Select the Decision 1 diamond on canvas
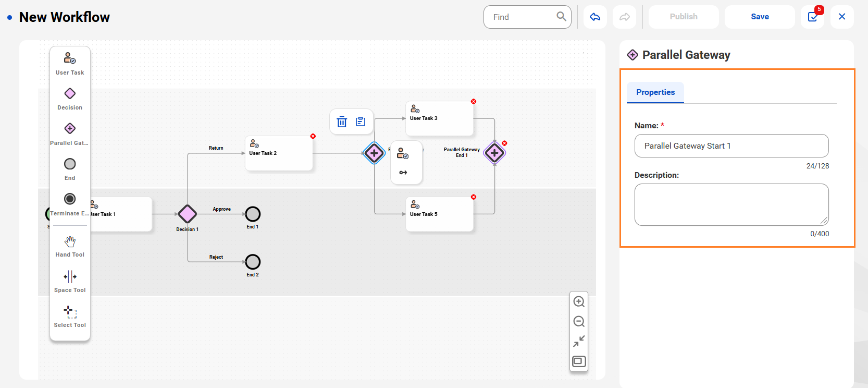The image size is (868, 388). pos(187,214)
